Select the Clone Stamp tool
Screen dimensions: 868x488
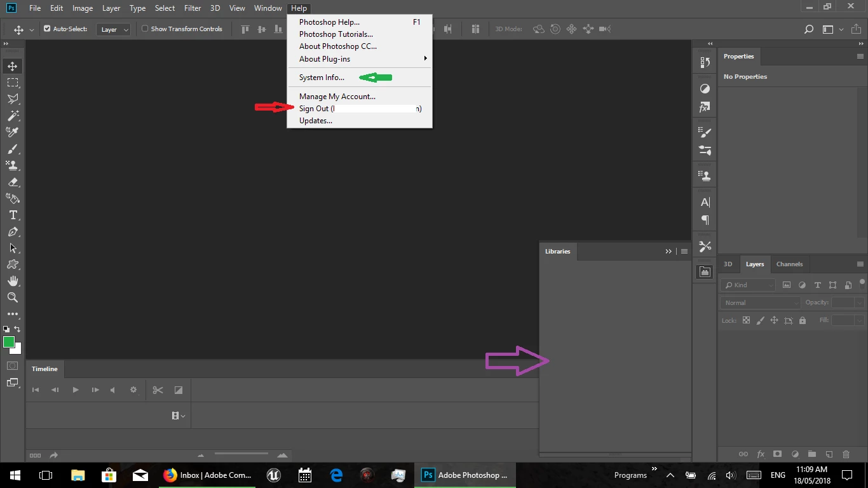coord(12,165)
